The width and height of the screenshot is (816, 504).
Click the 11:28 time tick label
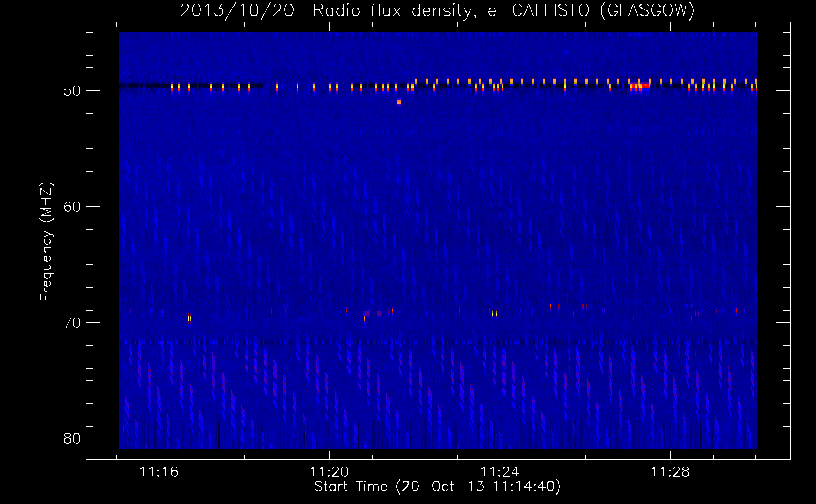(x=670, y=472)
